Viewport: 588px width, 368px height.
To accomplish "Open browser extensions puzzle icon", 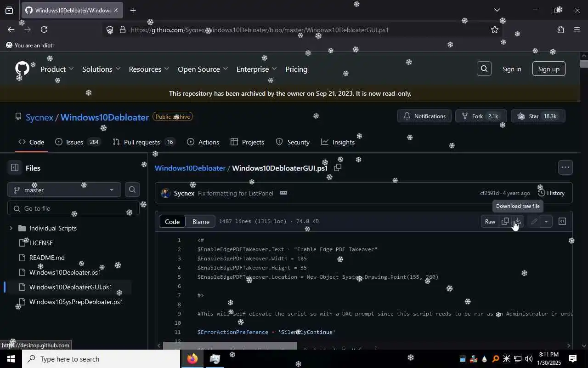I will 560,29.
